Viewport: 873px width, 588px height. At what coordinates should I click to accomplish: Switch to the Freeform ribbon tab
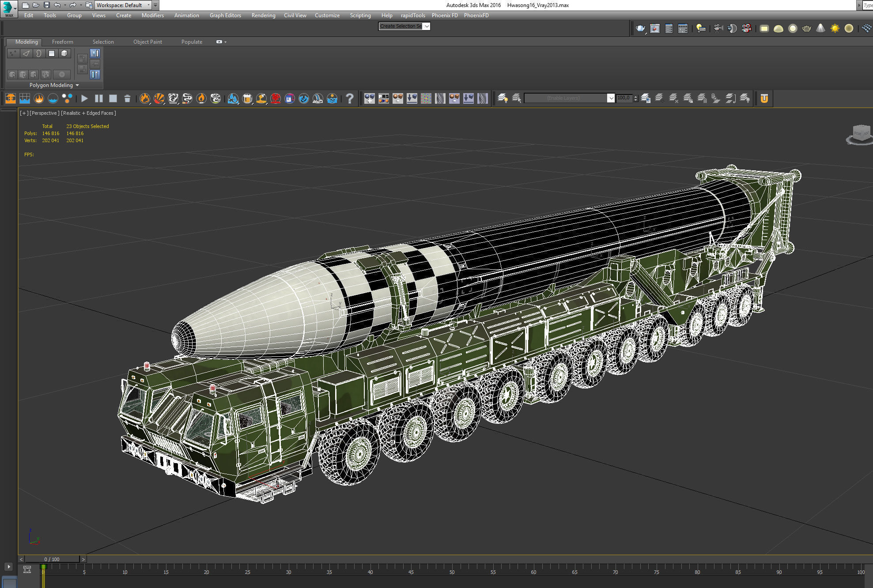coord(62,42)
